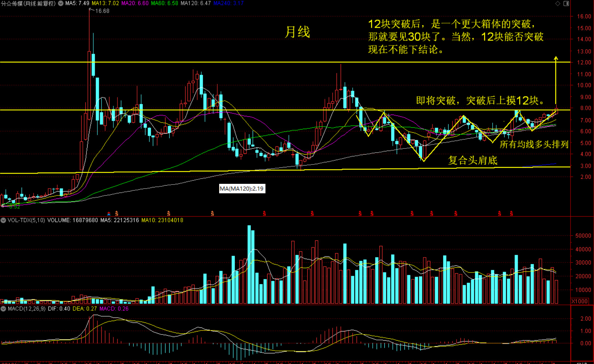Select the blue MA240: 3.17 label
The height and width of the screenshot is (364, 594).
click(x=228, y=3)
